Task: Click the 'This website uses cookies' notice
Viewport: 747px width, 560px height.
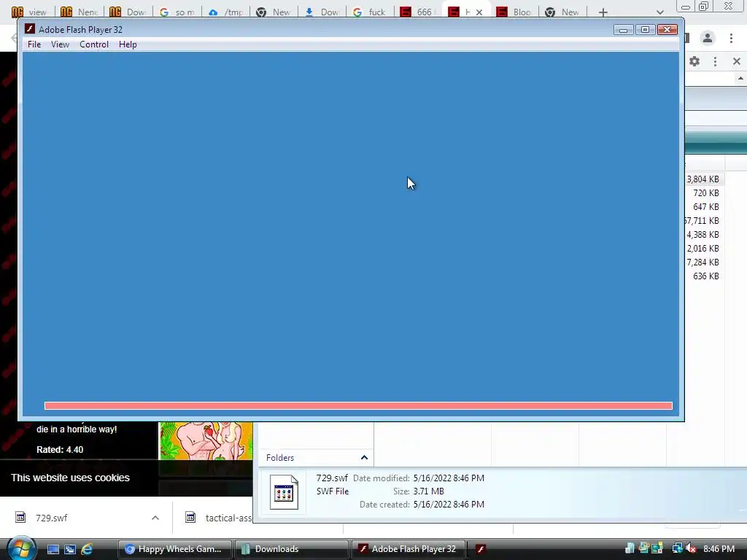Action: coord(70,478)
